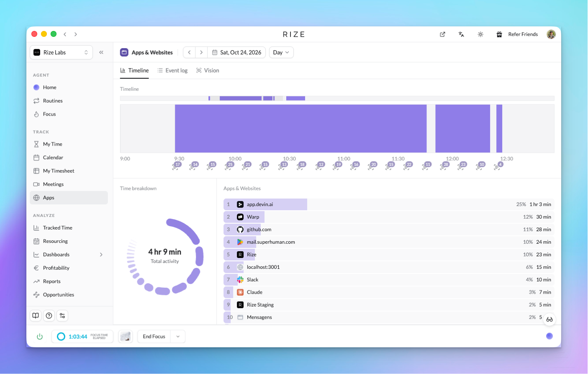Viewport: 588px width, 374px height.
Task: Go to previous day arrow
Action: (x=189, y=52)
